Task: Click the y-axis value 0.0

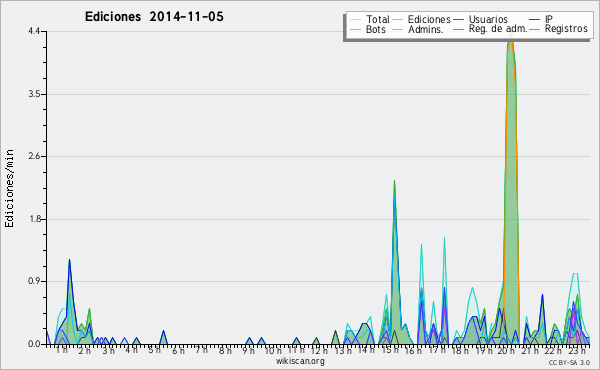Action: 34,344
